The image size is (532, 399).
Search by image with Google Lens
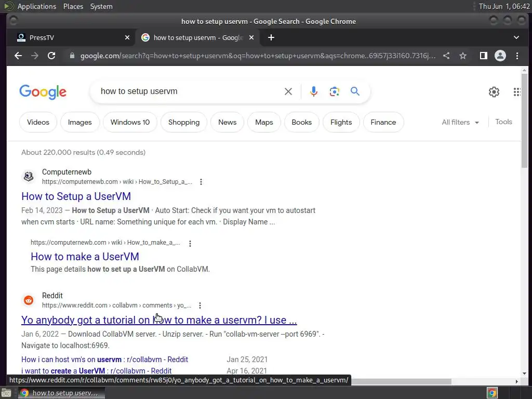(334, 91)
